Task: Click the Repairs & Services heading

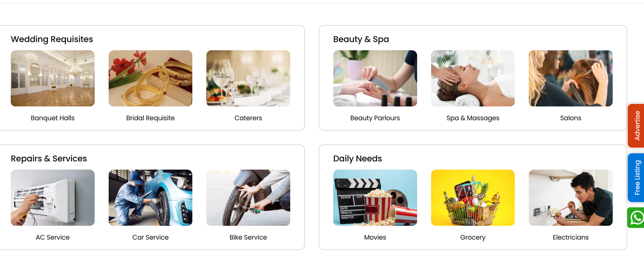Action: [49, 158]
